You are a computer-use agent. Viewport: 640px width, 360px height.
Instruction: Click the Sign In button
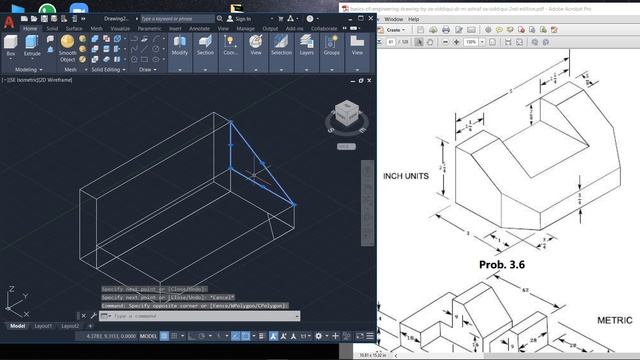tap(239, 19)
